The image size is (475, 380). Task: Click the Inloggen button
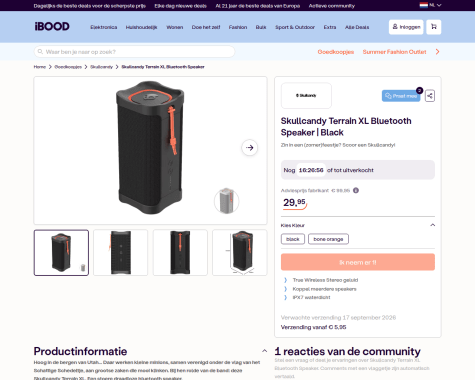click(406, 27)
